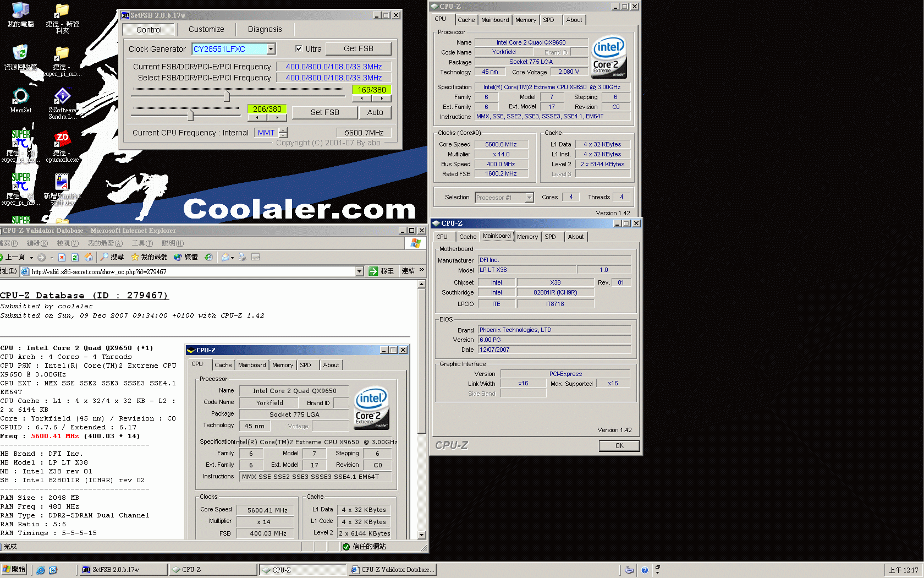Click the IE Print toolbar icon
This screenshot has height=578, width=924.
click(243, 257)
